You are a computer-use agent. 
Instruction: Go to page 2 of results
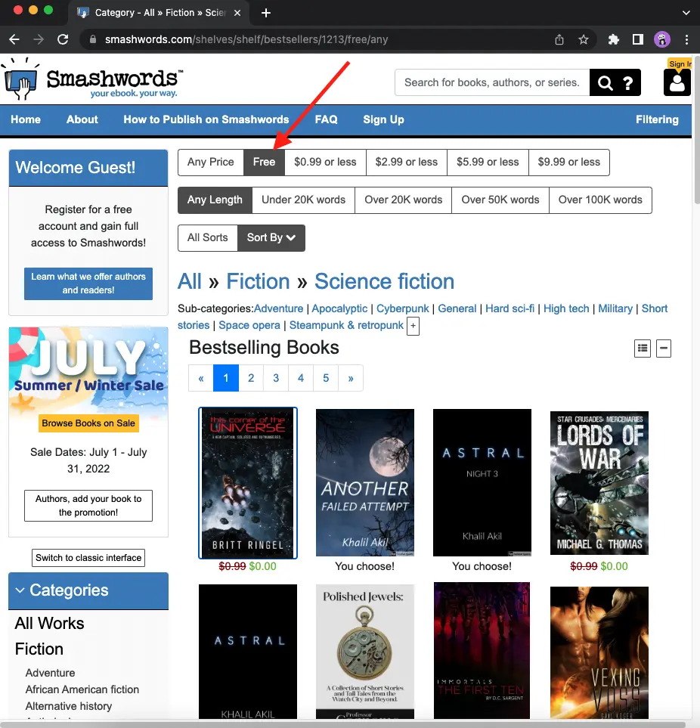(x=251, y=379)
